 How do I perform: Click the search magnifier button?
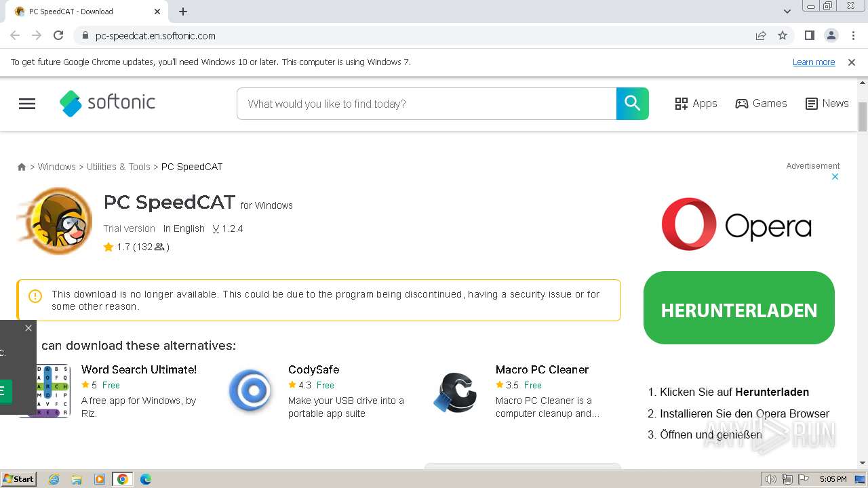click(633, 103)
